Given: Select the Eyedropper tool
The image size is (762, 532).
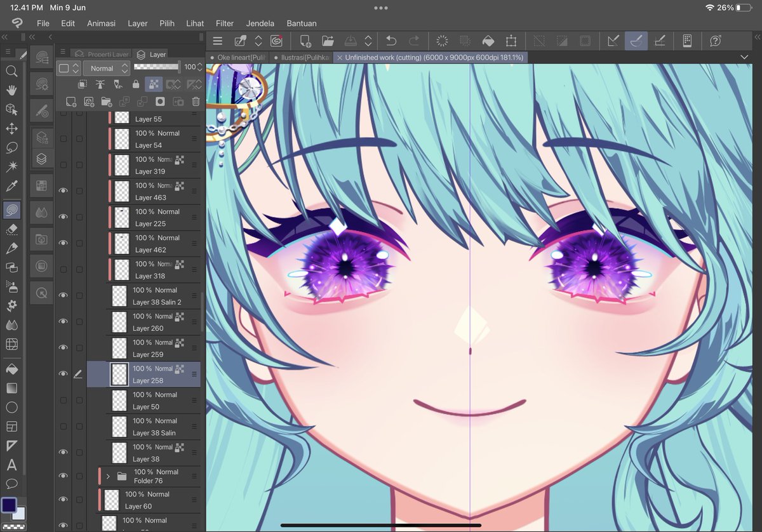Looking at the screenshot, I should [x=11, y=185].
